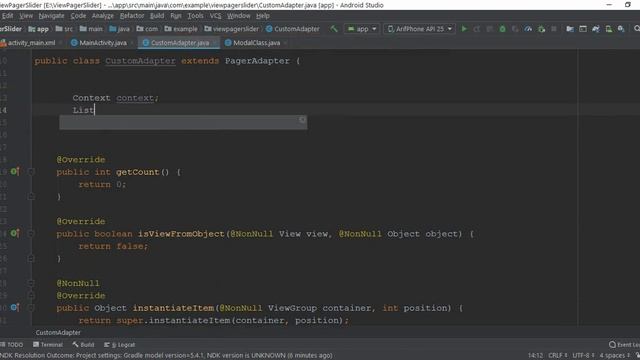This screenshot has width=640, height=360.
Task: Click Sync Project with Gradle Files icon
Action: coord(596,29)
